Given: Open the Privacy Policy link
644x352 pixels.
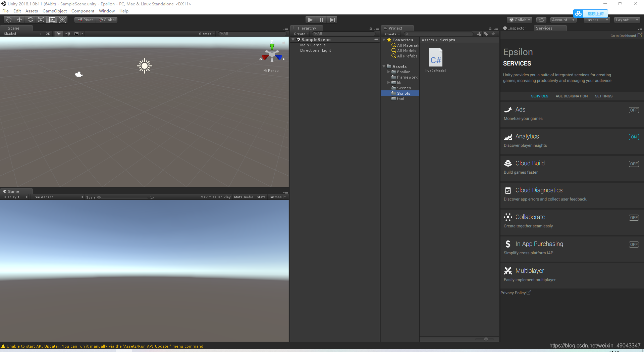Looking at the screenshot, I should click(x=516, y=293).
